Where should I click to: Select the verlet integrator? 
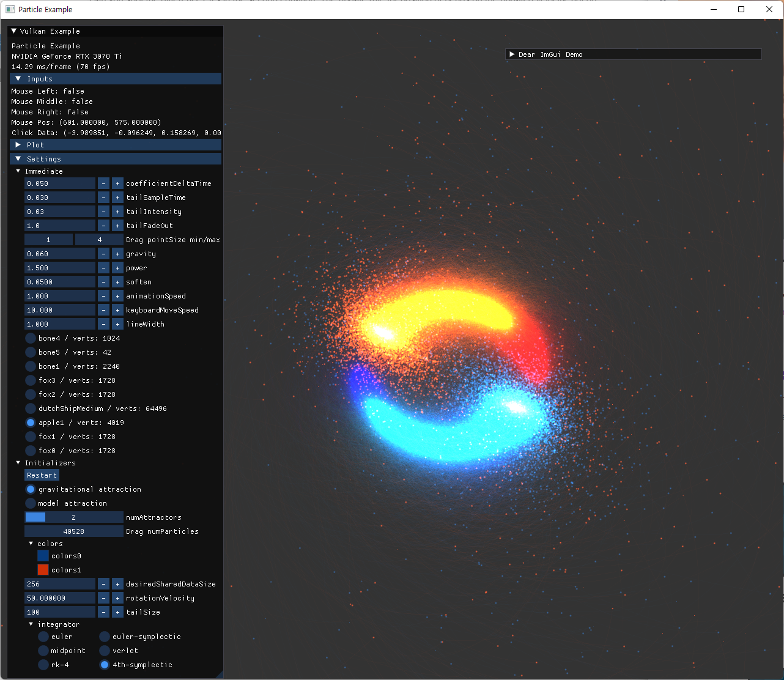coord(105,651)
